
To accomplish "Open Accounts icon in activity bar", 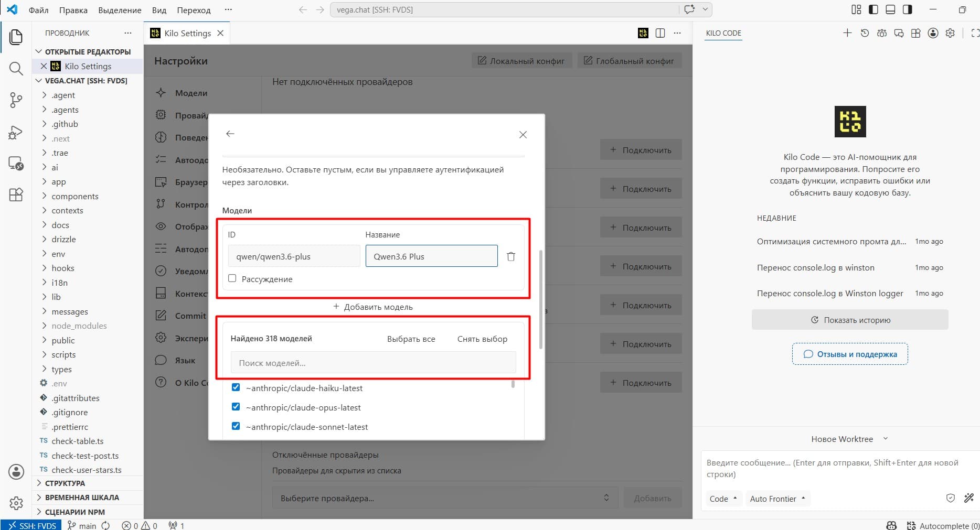I will click(16, 472).
